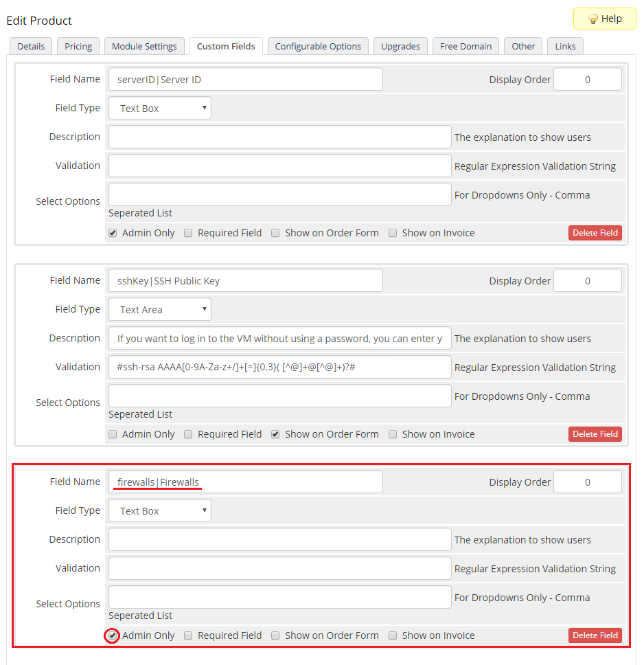The width and height of the screenshot is (644, 665).
Task: Check Required Field for firewalls field
Action: coord(188,635)
